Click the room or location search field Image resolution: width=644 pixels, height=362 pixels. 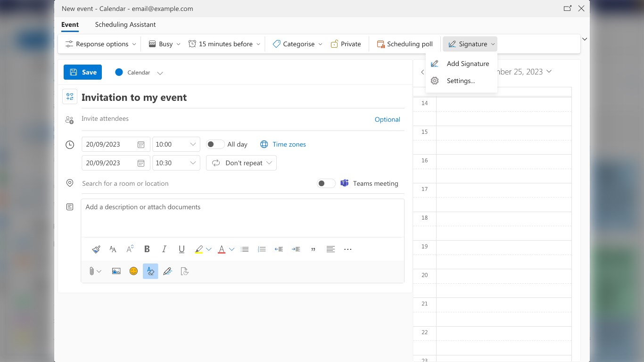(x=197, y=183)
